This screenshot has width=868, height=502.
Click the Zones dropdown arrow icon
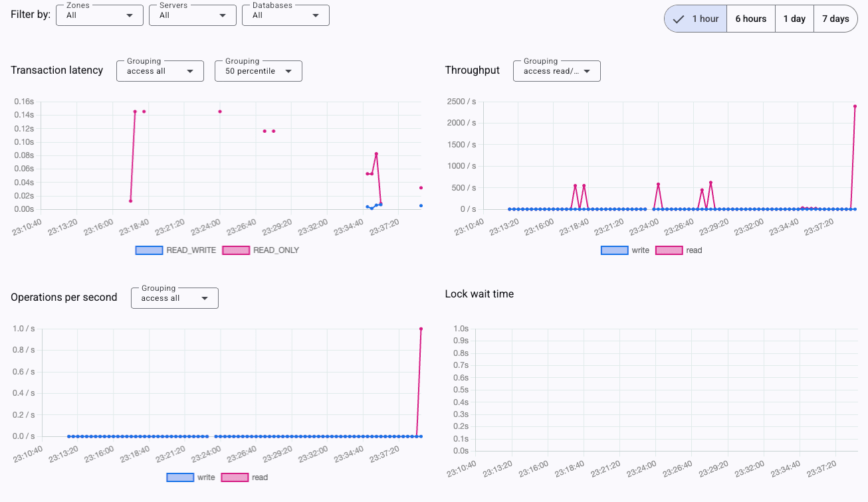coord(130,15)
